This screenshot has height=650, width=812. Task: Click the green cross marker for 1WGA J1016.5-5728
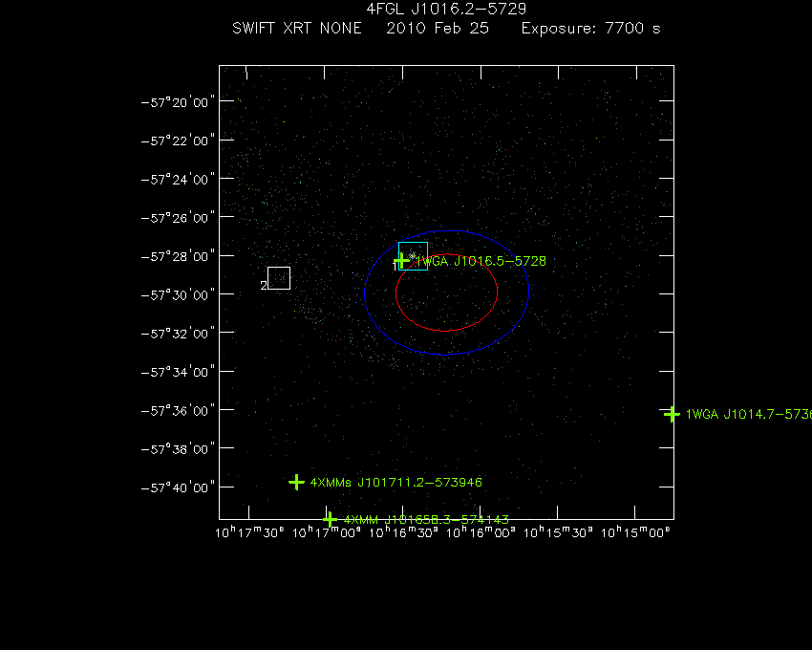point(401,261)
